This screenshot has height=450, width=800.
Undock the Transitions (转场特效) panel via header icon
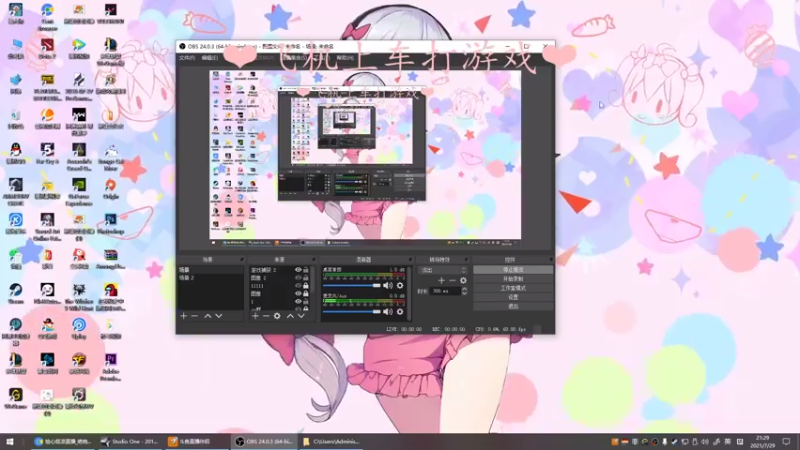[465, 260]
